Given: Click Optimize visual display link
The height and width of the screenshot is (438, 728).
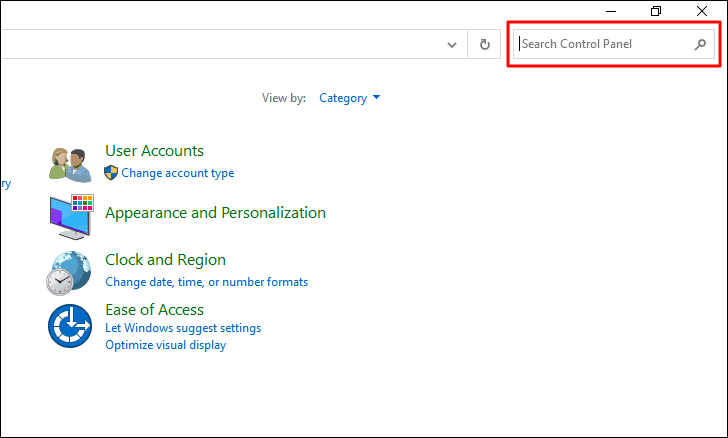Looking at the screenshot, I should 165,345.
